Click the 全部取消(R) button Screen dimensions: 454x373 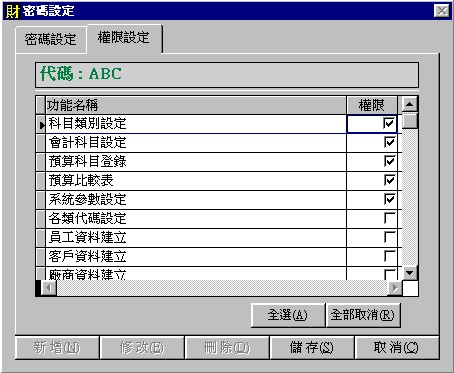(x=363, y=315)
